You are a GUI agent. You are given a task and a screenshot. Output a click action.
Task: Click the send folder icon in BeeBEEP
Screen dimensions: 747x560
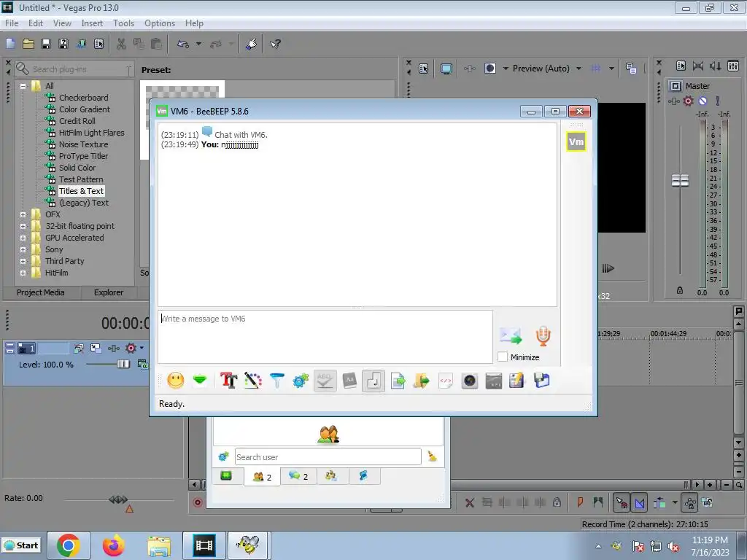click(x=421, y=381)
